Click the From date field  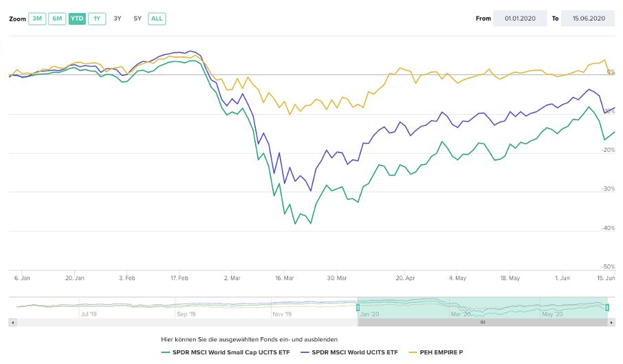tap(519, 19)
